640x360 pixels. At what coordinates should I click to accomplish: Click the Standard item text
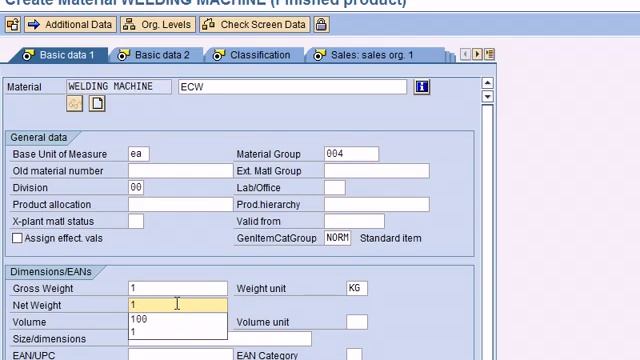(x=391, y=238)
